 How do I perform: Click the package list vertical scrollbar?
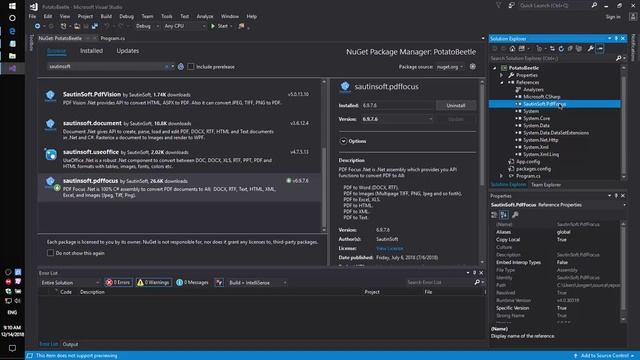coord(324,156)
